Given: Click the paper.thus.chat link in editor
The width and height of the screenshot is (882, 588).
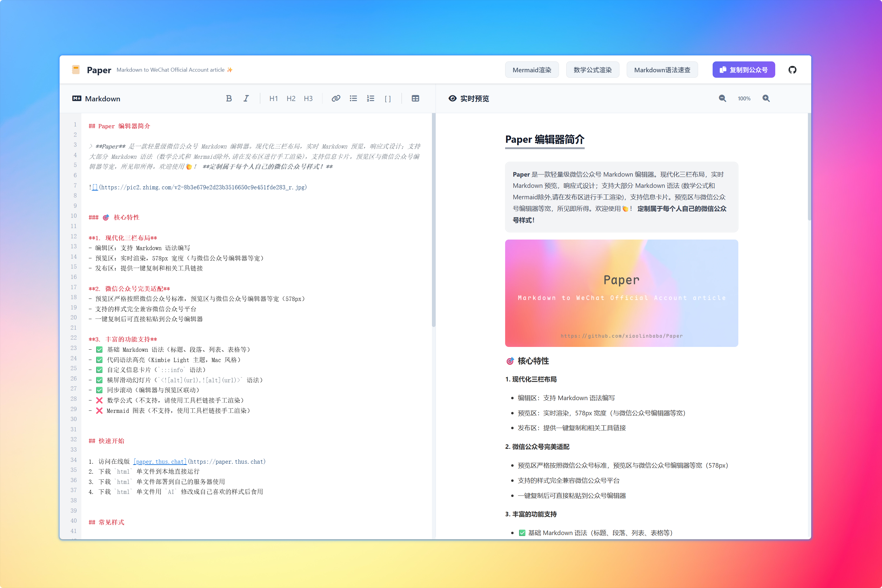Looking at the screenshot, I should 160,462.
